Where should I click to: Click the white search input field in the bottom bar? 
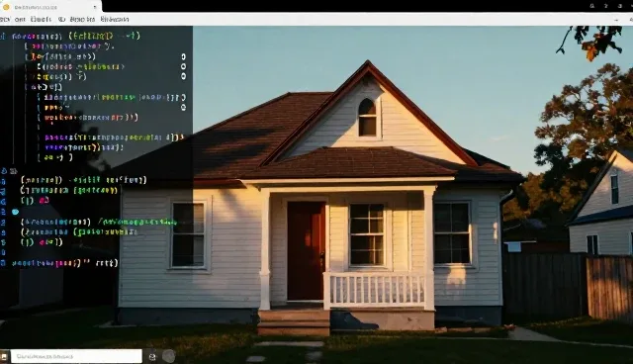click(76, 356)
